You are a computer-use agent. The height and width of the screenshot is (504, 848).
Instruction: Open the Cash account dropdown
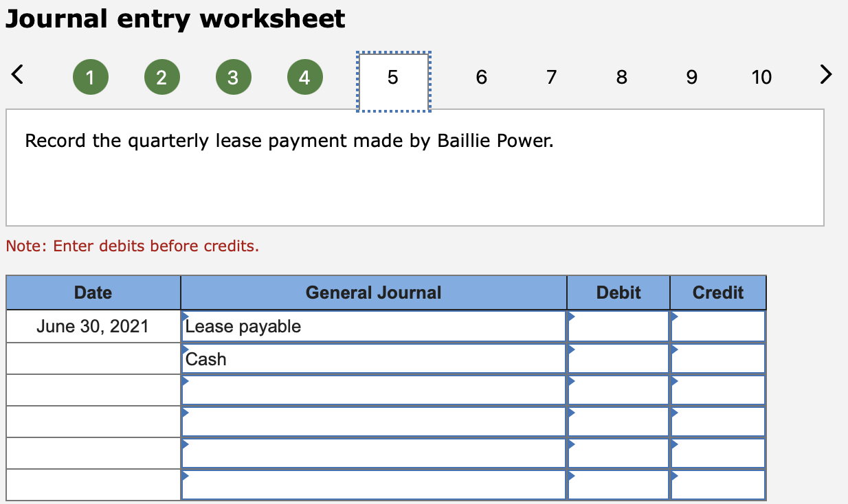[374, 358]
